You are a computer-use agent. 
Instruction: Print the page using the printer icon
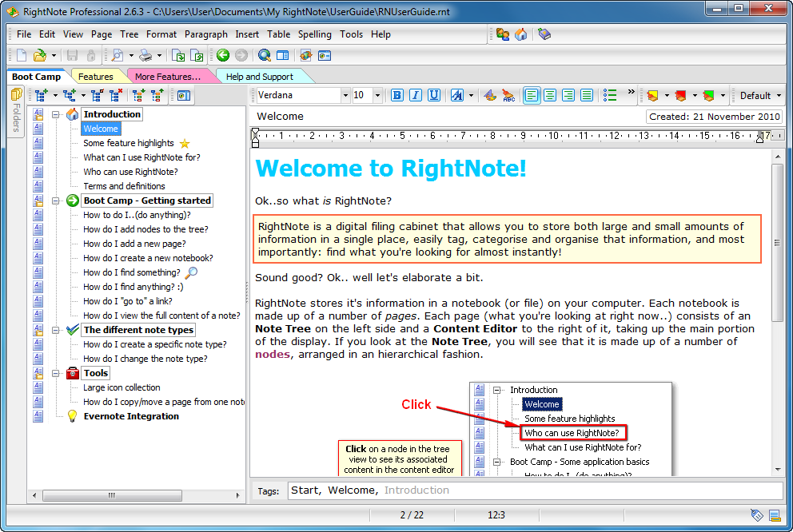[145, 56]
